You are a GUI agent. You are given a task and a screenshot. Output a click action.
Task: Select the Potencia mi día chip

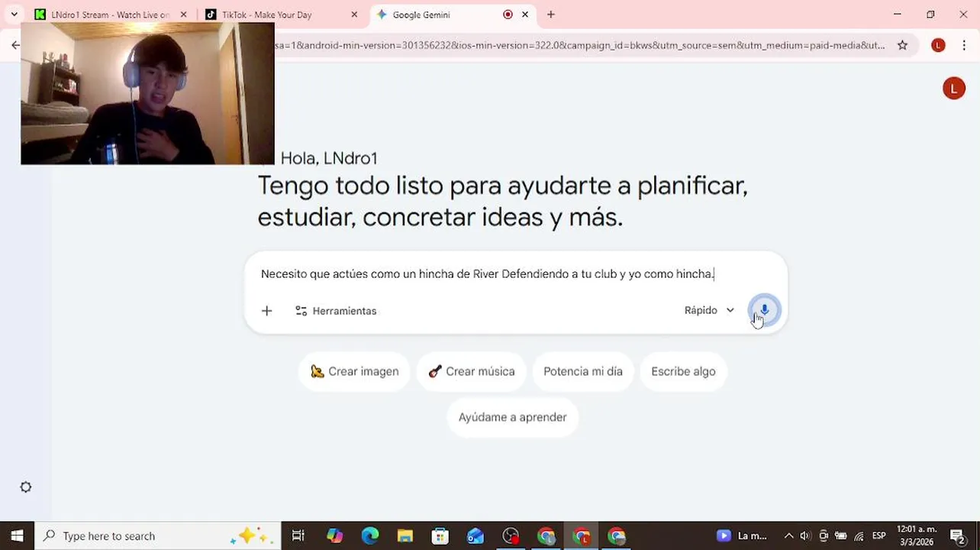click(x=583, y=371)
